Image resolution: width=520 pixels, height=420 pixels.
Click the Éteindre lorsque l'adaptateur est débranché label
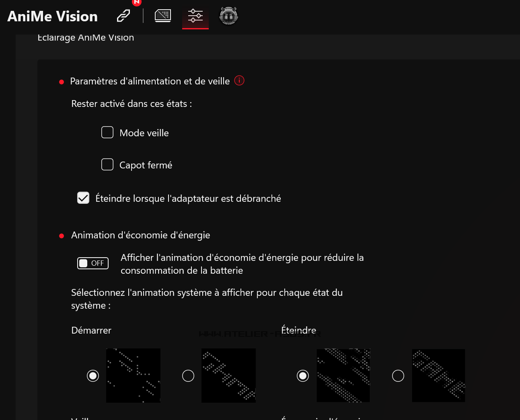pos(188,199)
